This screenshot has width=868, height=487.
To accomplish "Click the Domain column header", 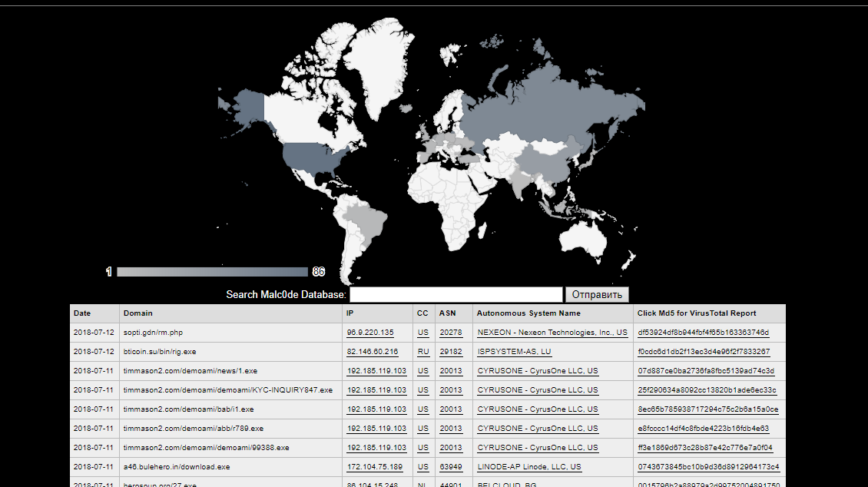I will click(138, 313).
